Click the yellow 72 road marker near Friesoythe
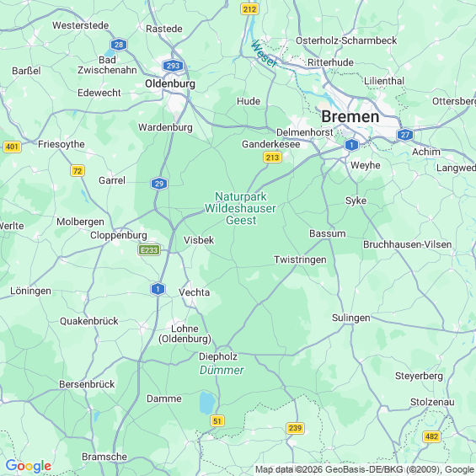 click(78, 171)
